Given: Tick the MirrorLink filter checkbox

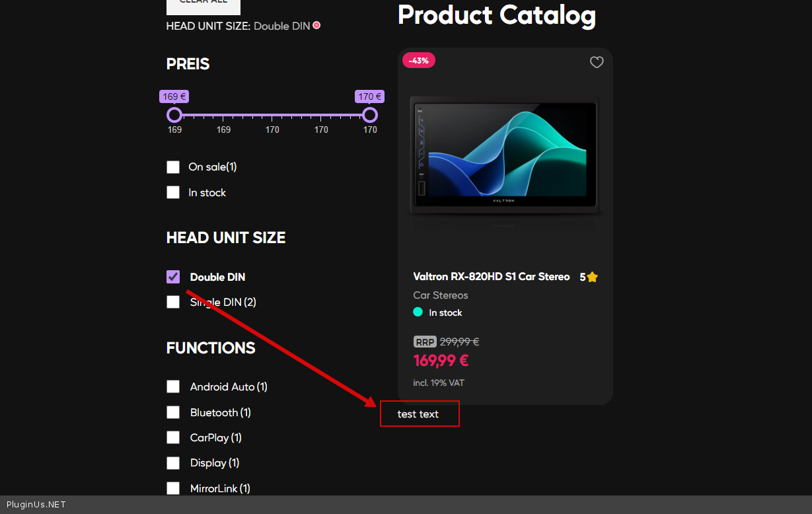Looking at the screenshot, I should pyautogui.click(x=173, y=488).
